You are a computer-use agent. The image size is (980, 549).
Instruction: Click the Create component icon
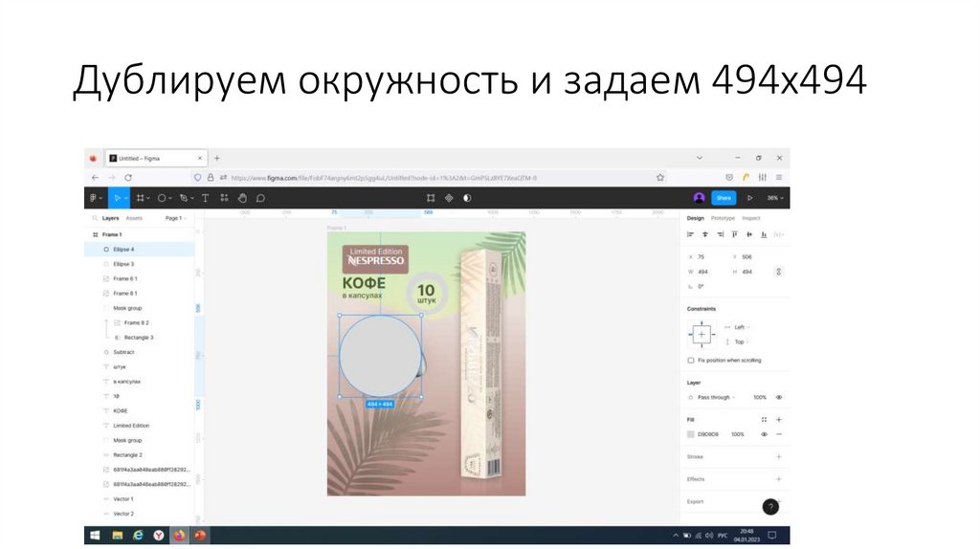click(431, 198)
